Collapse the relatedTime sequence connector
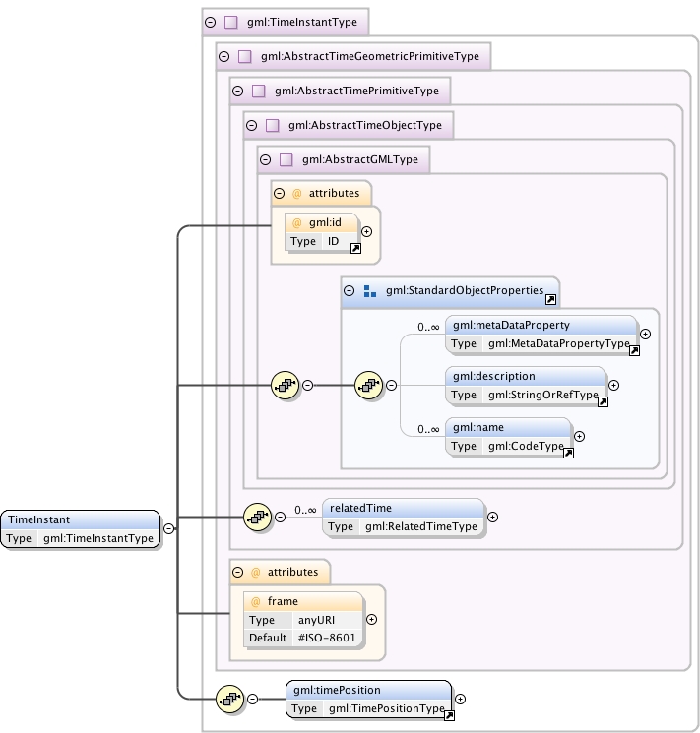The image size is (700, 733). click(280, 517)
